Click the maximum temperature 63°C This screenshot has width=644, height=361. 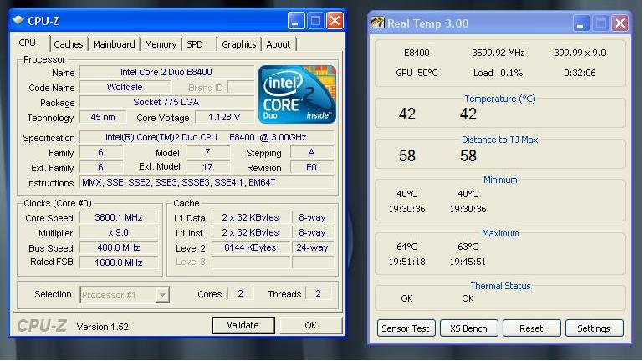(468, 247)
